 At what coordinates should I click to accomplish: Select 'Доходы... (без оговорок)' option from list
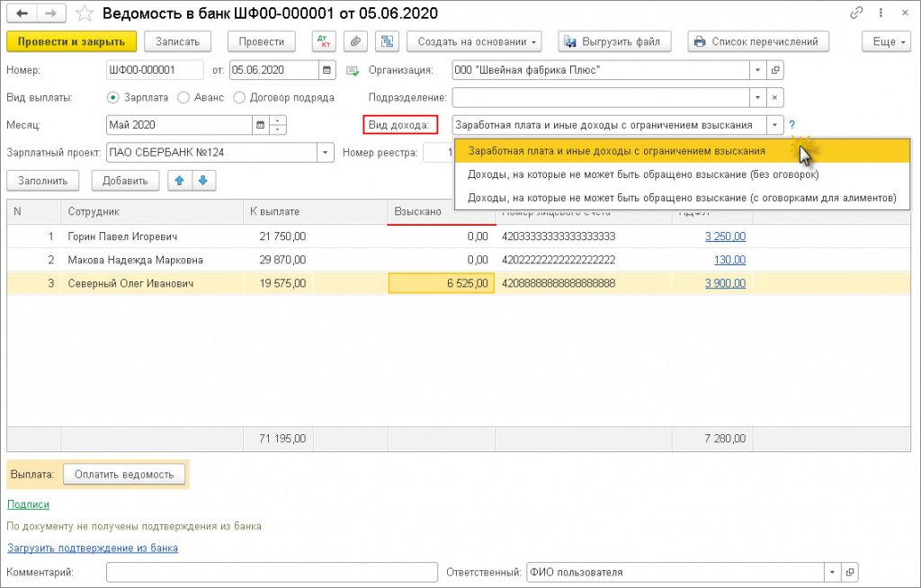tap(642, 174)
